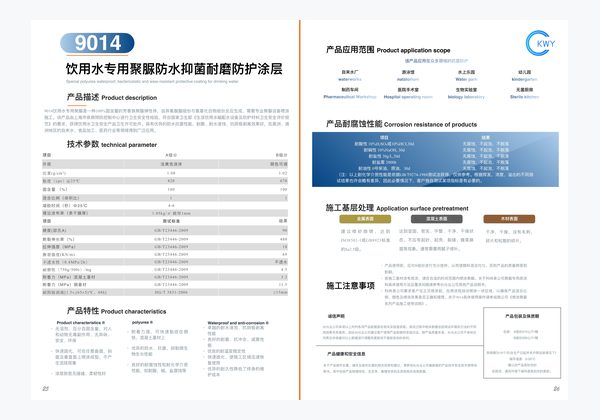The height and width of the screenshot is (420, 600).
Task: Click the 'kindergarten' application label
Action: tap(524, 79)
